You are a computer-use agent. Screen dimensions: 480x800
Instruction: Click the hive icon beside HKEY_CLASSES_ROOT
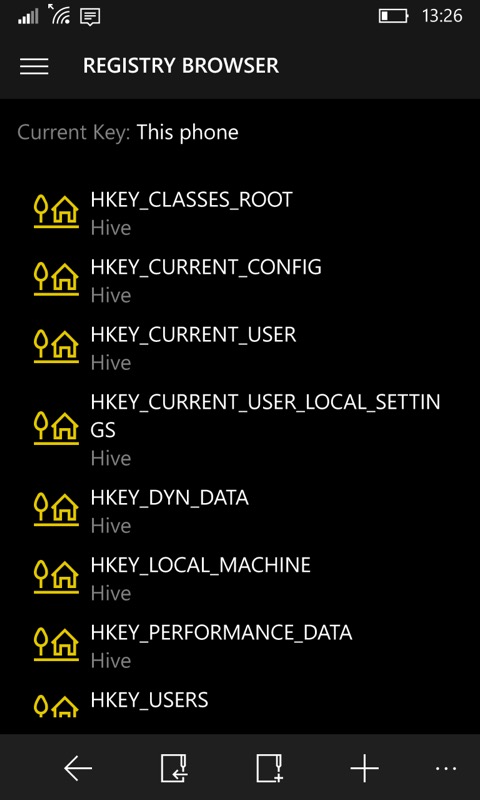[56, 211]
